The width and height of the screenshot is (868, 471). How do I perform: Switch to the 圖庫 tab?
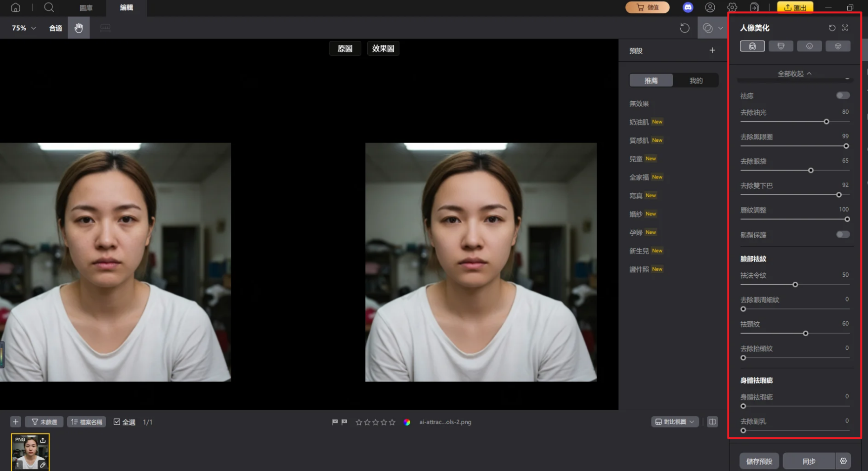coord(86,7)
